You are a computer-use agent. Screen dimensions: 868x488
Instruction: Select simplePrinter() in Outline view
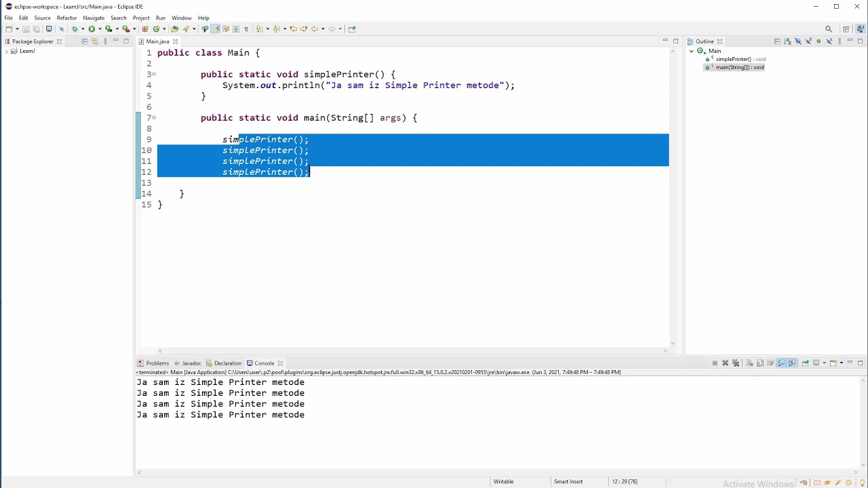coord(735,59)
